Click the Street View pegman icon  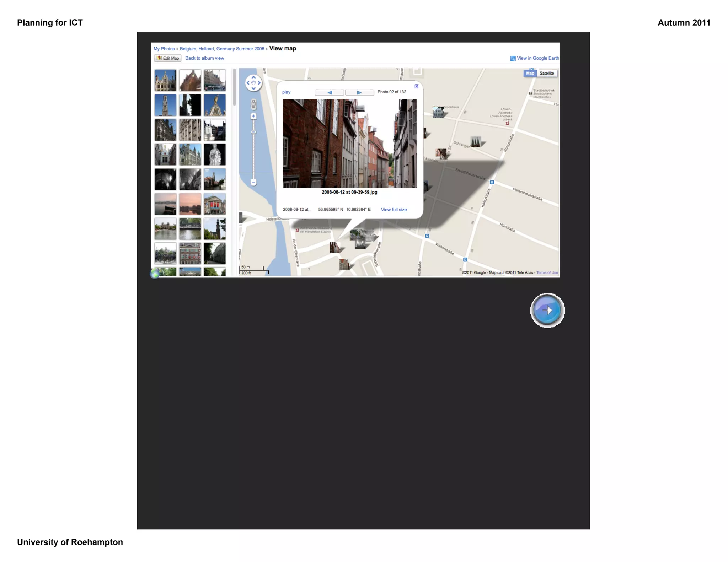253,104
